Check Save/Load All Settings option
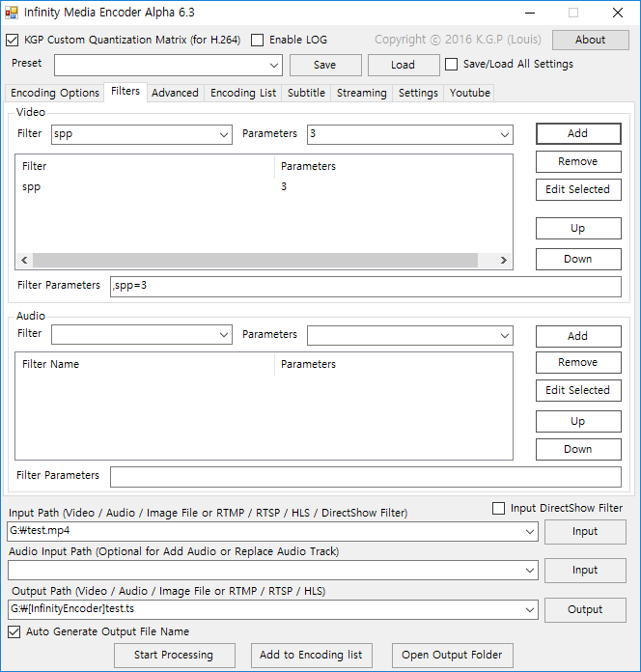The image size is (641, 672). point(451,65)
